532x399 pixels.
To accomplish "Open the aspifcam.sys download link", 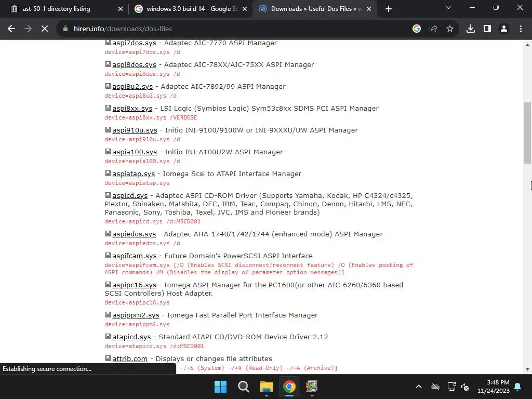I will (x=135, y=256).
